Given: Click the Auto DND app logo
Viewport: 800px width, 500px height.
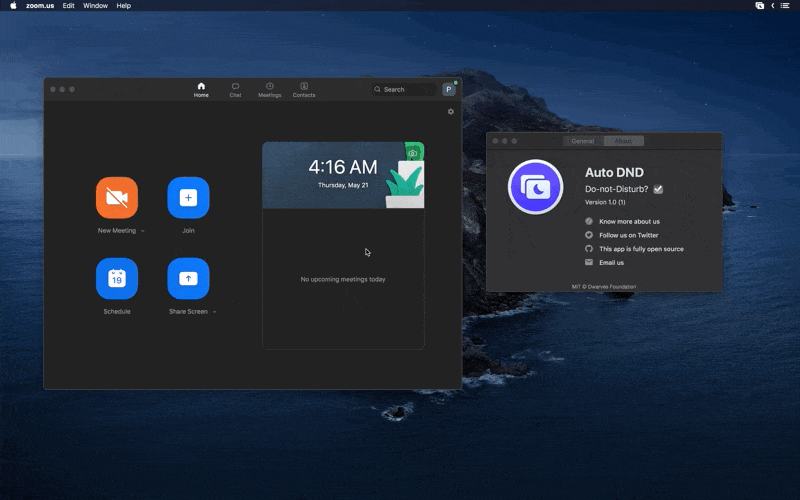Looking at the screenshot, I should pos(535,187).
